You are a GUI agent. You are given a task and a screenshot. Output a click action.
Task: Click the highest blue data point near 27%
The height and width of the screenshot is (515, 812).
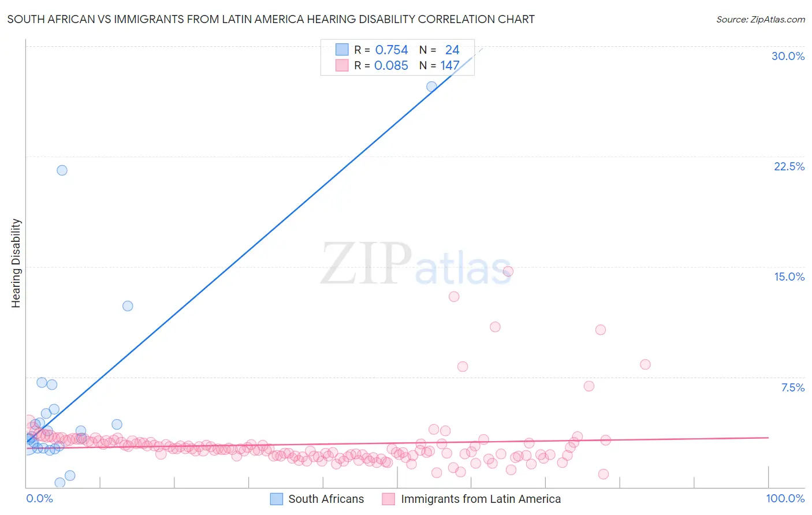pos(431,87)
